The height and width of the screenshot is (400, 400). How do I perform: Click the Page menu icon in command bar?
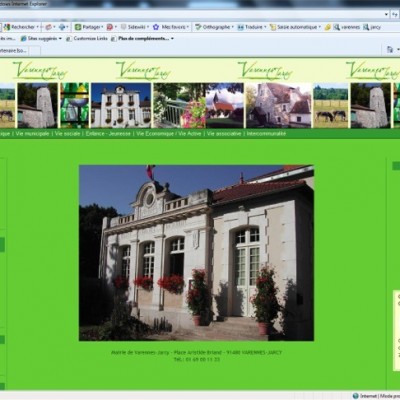click(390, 50)
